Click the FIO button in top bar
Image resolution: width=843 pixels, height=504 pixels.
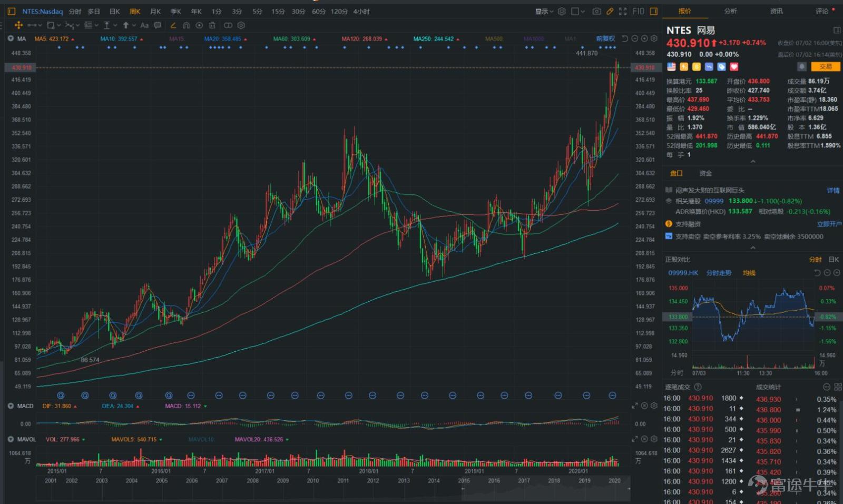pyautogui.click(x=639, y=11)
